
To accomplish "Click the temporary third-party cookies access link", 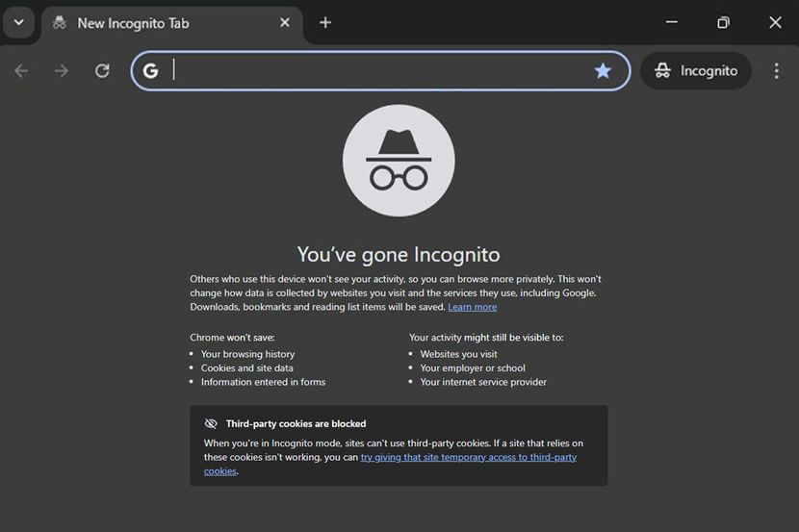I will point(468,457).
